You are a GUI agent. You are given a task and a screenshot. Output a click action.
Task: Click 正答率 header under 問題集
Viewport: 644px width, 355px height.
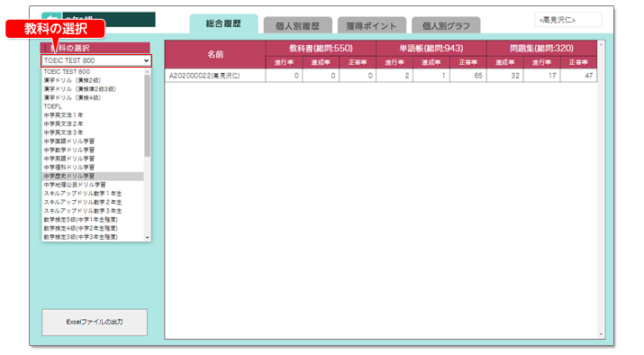[x=578, y=62]
